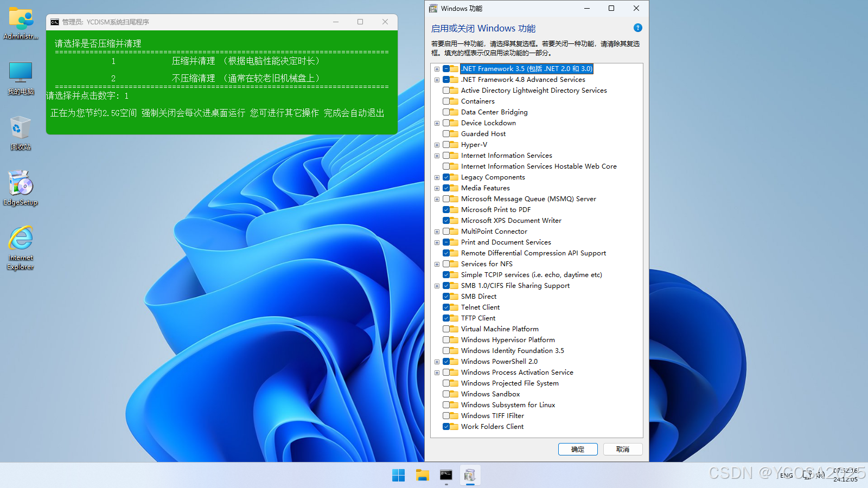Expand the .NET Framework 3.5 node

point(437,69)
